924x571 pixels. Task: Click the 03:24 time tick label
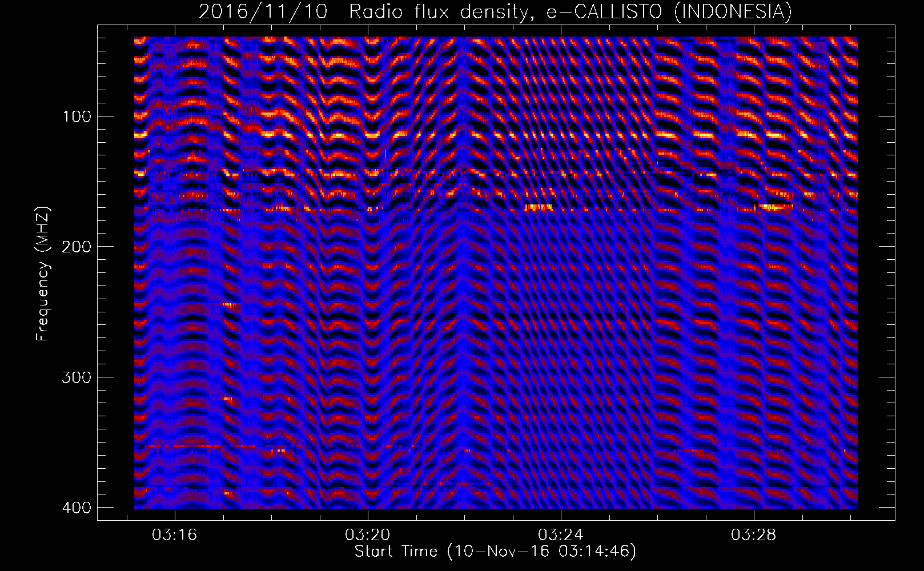tap(561, 534)
